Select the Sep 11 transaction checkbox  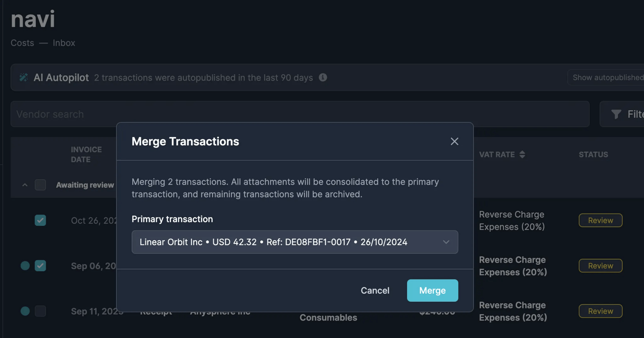pyautogui.click(x=40, y=311)
